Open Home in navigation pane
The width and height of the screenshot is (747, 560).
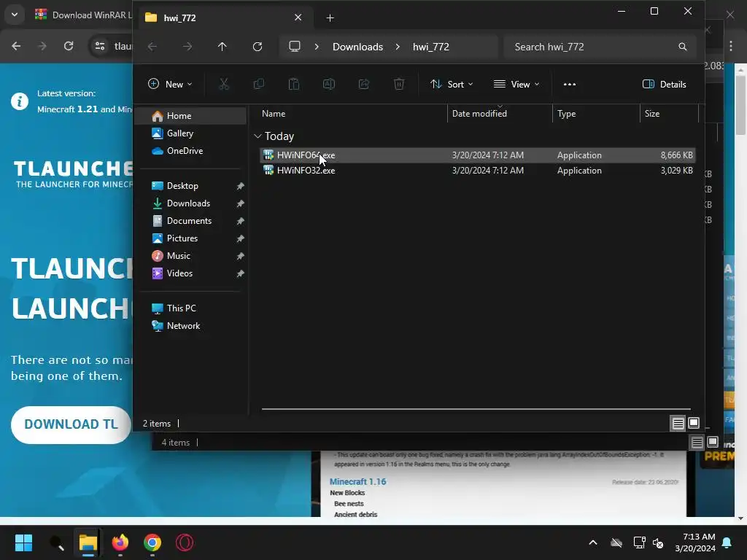coord(191,116)
